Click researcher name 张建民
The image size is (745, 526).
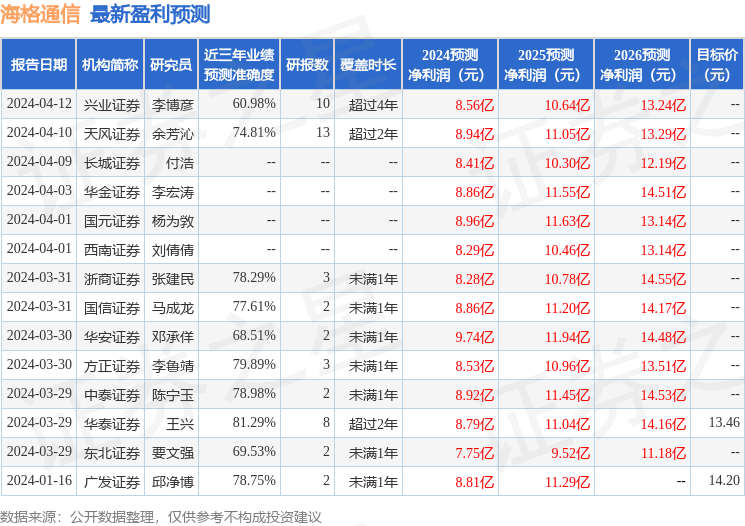[172, 279]
